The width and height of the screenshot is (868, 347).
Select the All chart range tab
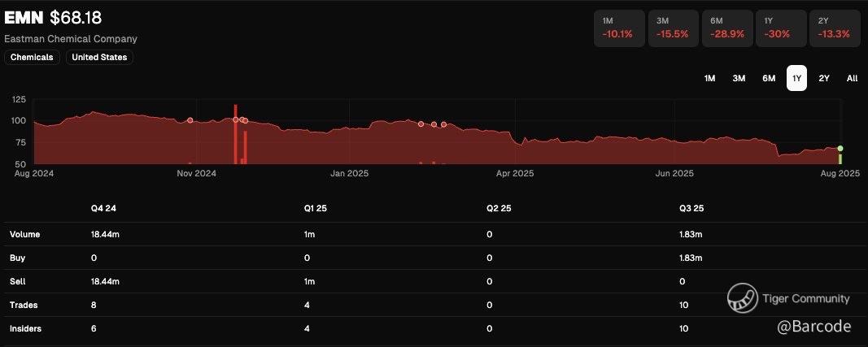(852, 79)
